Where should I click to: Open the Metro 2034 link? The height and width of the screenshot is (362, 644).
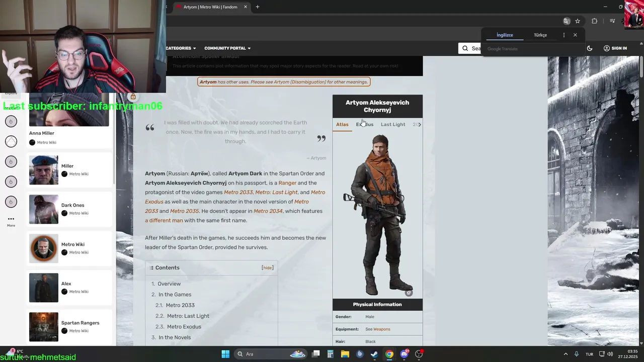pos(268,211)
